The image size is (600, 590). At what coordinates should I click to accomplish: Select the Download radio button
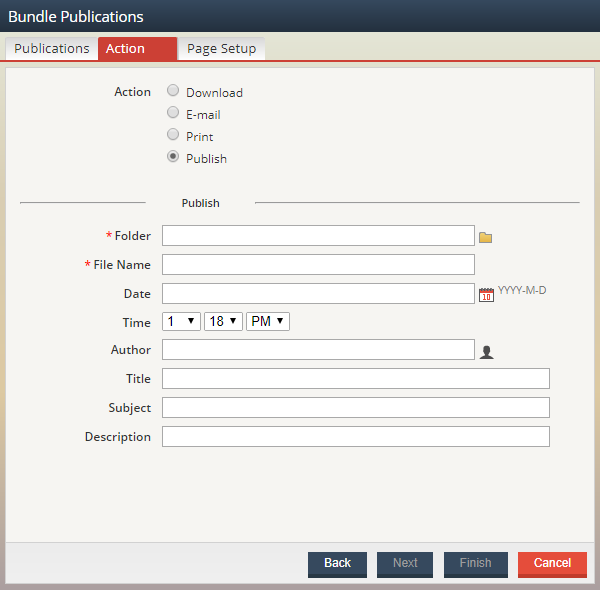click(x=173, y=91)
